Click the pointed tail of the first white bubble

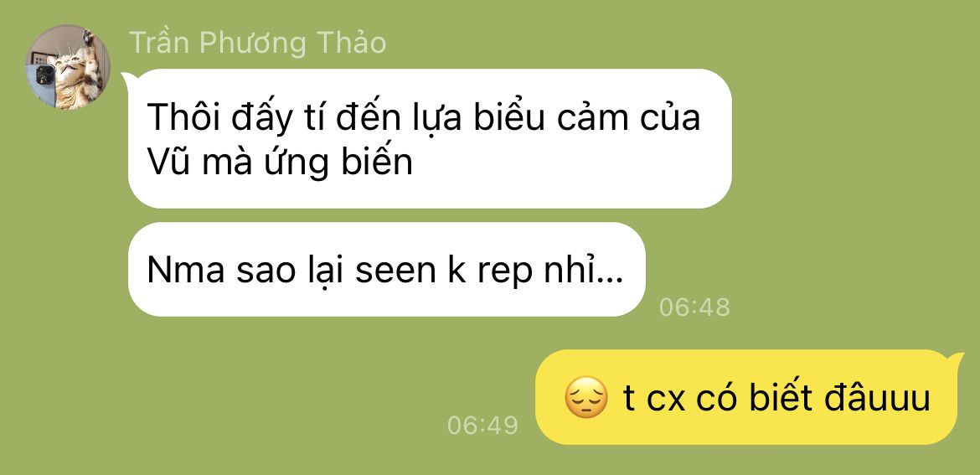tap(127, 78)
